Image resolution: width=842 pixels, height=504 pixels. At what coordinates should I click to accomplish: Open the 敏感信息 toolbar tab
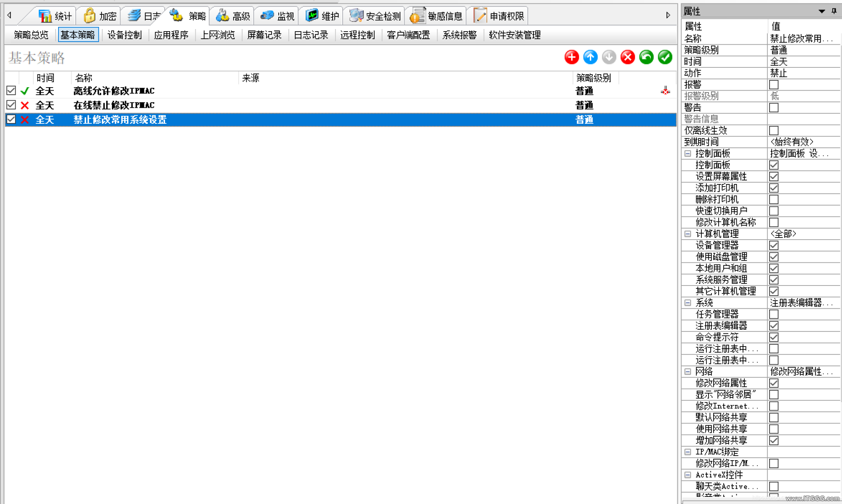pyautogui.click(x=437, y=16)
